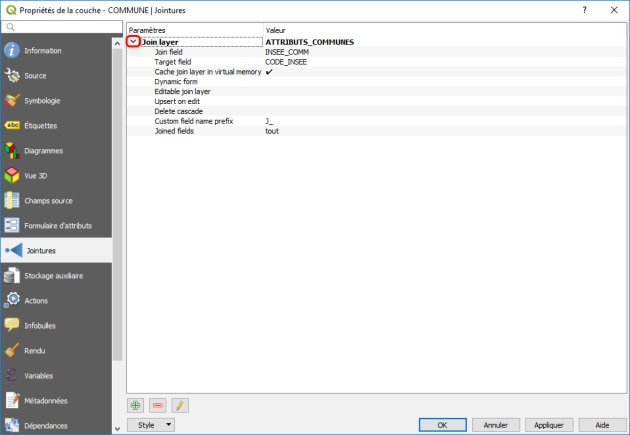This screenshot has height=435, width=630.
Task: Open help with Aide button
Action: point(602,425)
